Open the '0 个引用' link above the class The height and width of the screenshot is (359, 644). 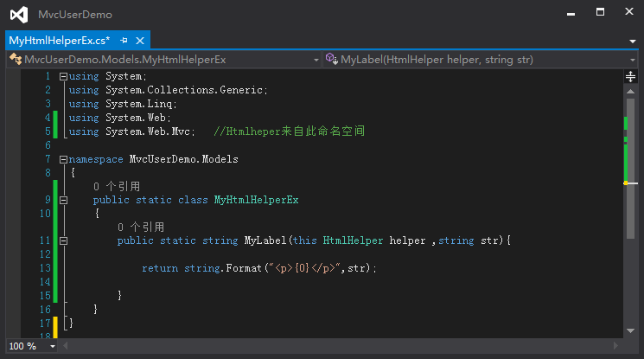point(117,187)
